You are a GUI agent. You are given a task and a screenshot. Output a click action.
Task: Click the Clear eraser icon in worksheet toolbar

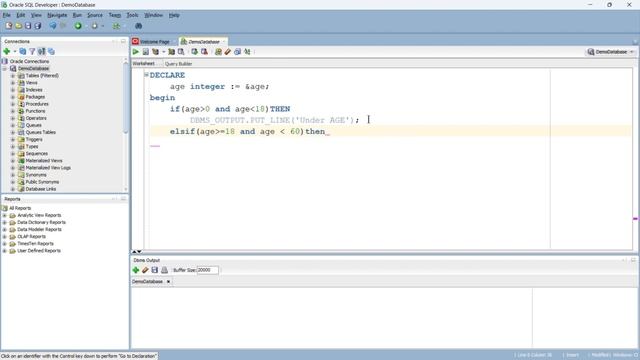(228, 52)
